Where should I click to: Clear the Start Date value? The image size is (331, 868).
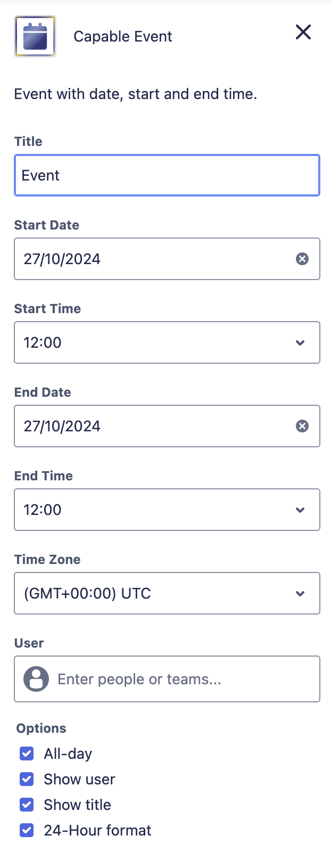(x=302, y=259)
